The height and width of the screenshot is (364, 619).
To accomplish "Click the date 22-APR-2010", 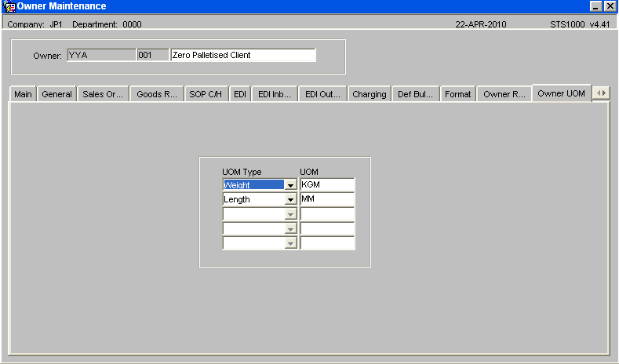I will [x=481, y=24].
